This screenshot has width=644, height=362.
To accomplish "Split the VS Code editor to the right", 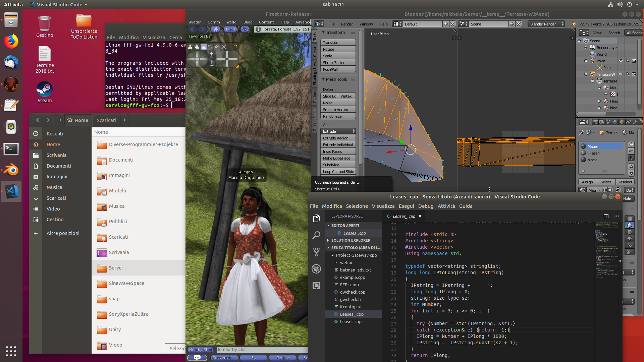I will [606, 216].
